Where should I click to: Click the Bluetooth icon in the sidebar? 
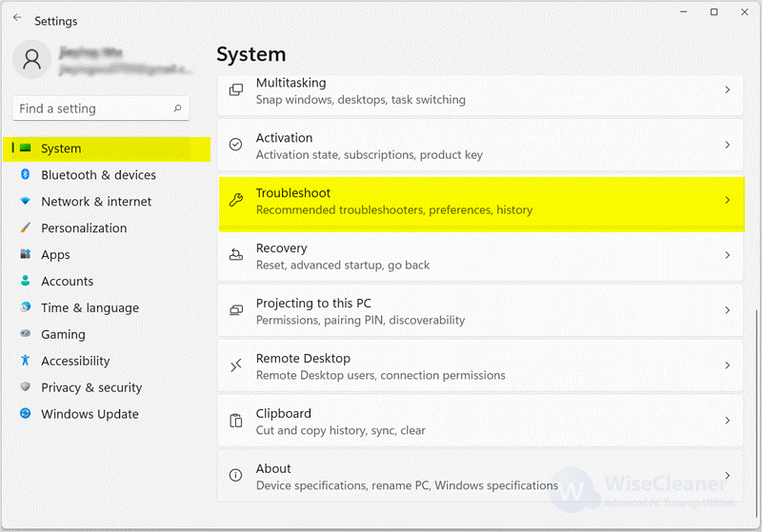(26, 174)
